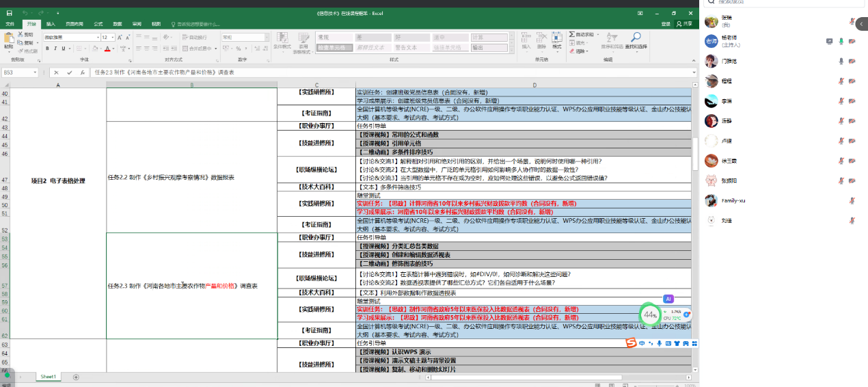Toggle Italic formatting

pos(56,49)
